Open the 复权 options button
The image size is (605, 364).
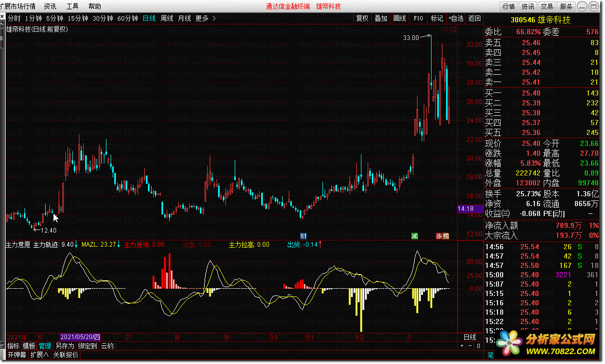[362, 18]
